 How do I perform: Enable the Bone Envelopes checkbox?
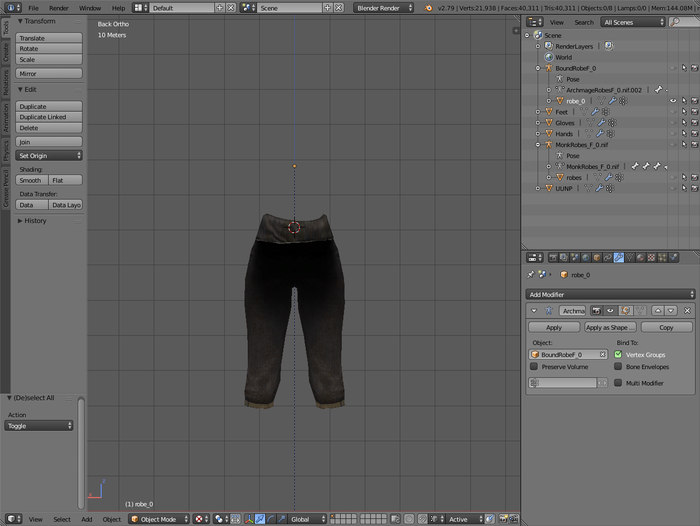[618, 367]
